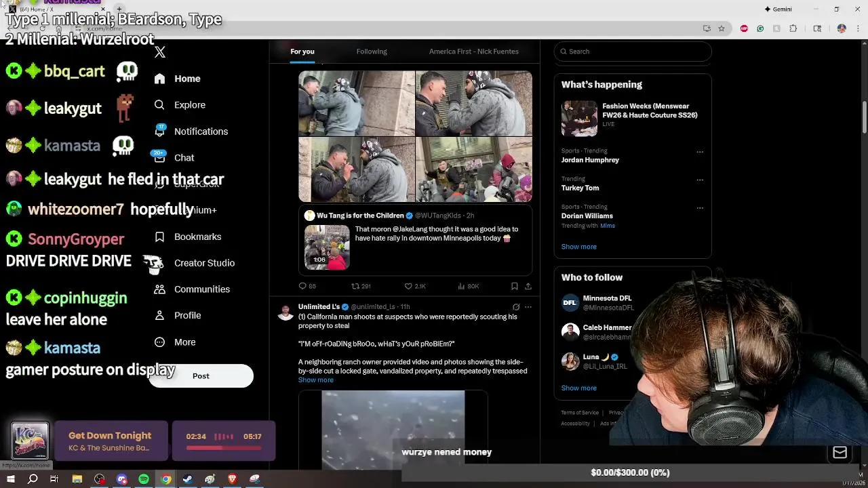Screen dimensions: 868x488
Task: Open the Terms of Service link
Action: (580, 413)
